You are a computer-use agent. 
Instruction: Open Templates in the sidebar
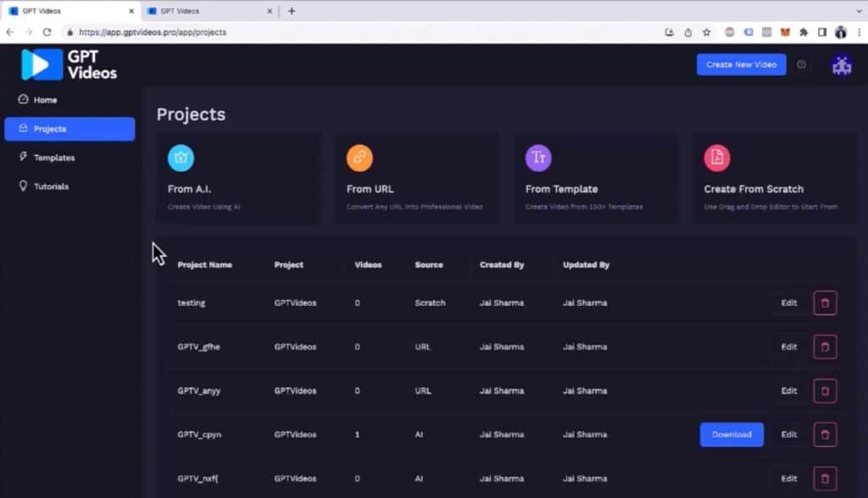(x=53, y=158)
